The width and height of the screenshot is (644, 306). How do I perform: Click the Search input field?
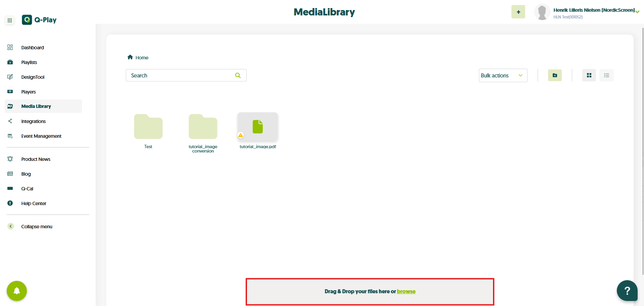click(x=181, y=75)
